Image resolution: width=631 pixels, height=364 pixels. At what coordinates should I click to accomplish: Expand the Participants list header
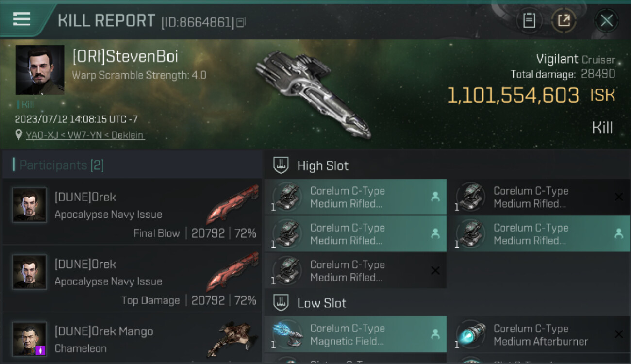pos(58,165)
